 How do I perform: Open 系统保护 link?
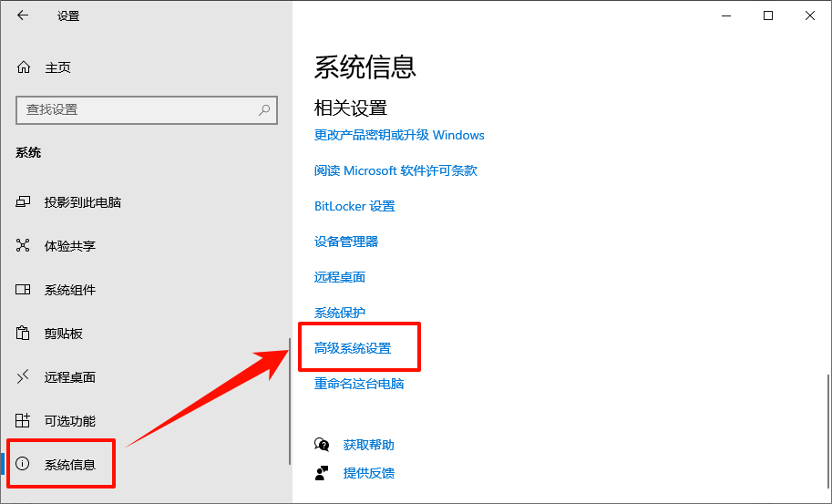pos(340,313)
